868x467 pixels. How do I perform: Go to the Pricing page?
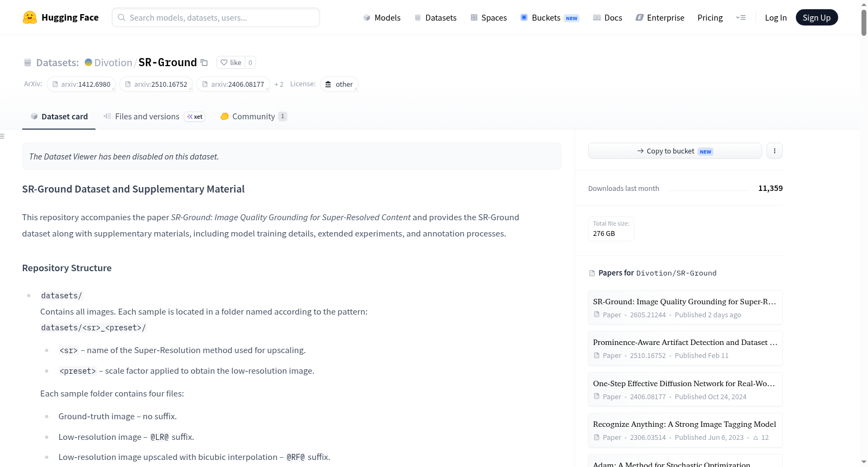coord(710,17)
